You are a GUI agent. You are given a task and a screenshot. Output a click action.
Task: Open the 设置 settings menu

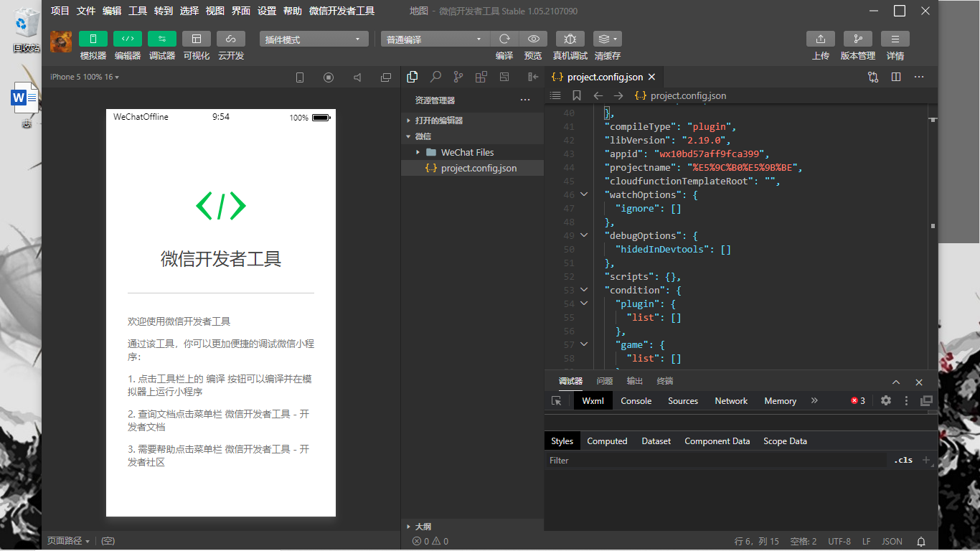267,11
